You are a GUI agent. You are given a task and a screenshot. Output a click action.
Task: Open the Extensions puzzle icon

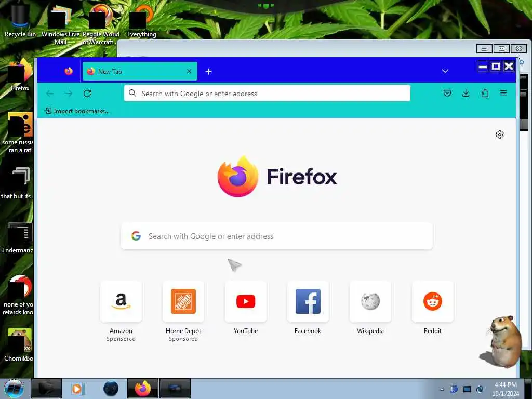click(x=485, y=93)
